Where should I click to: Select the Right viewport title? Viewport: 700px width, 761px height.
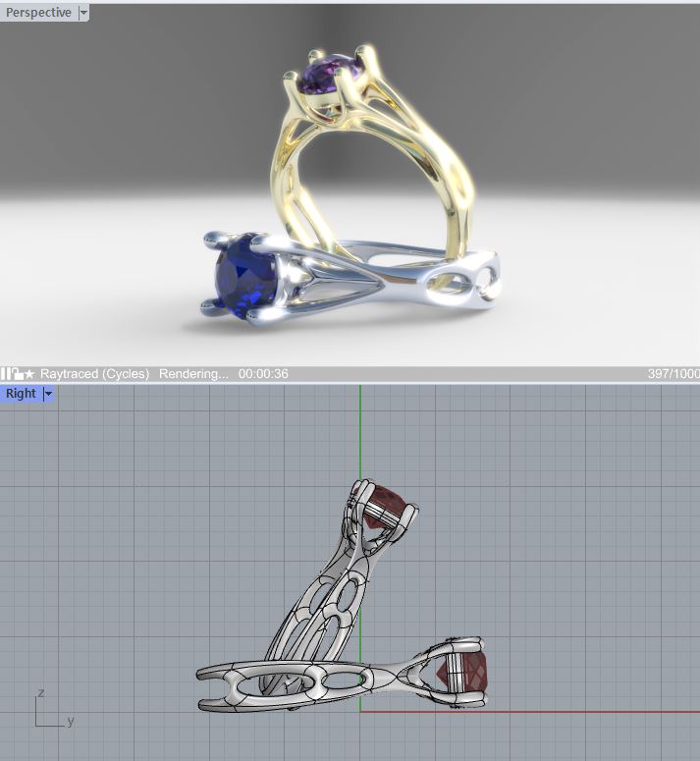(21, 394)
